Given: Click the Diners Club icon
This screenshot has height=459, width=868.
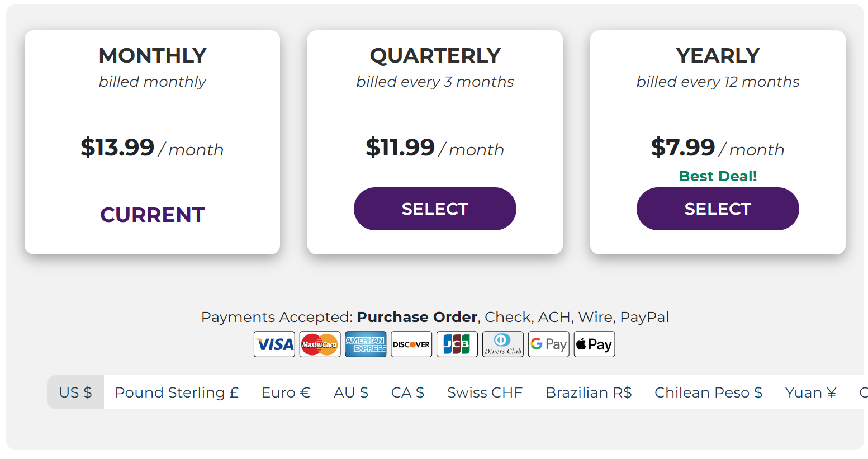Looking at the screenshot, I should point(503,344).
